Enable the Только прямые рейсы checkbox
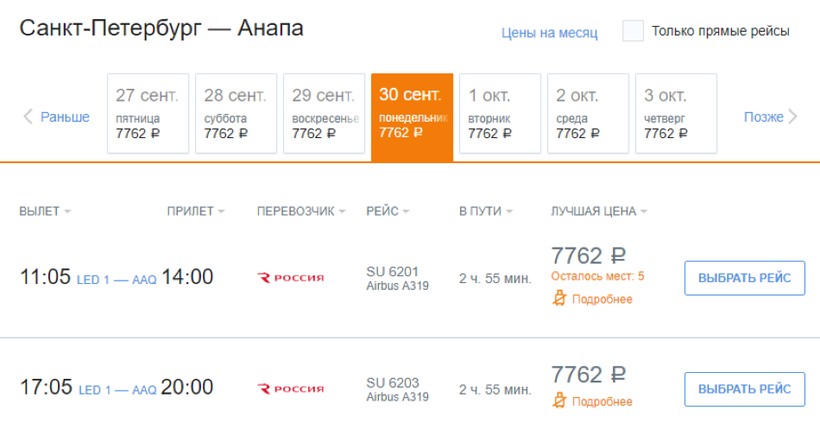The width and height of the screenshot is (820, 435). pos(632,31)
